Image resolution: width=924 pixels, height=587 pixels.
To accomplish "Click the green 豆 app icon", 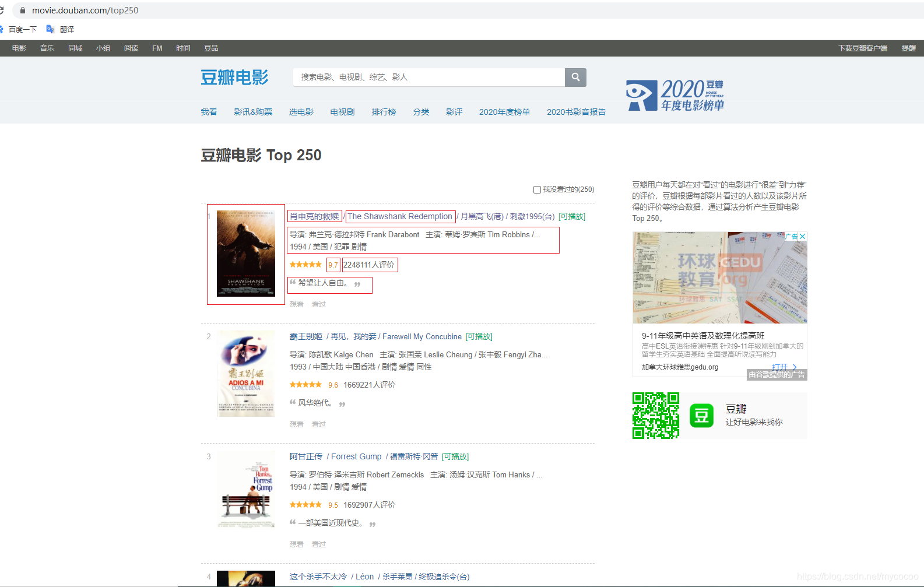I will coord(701,416).
